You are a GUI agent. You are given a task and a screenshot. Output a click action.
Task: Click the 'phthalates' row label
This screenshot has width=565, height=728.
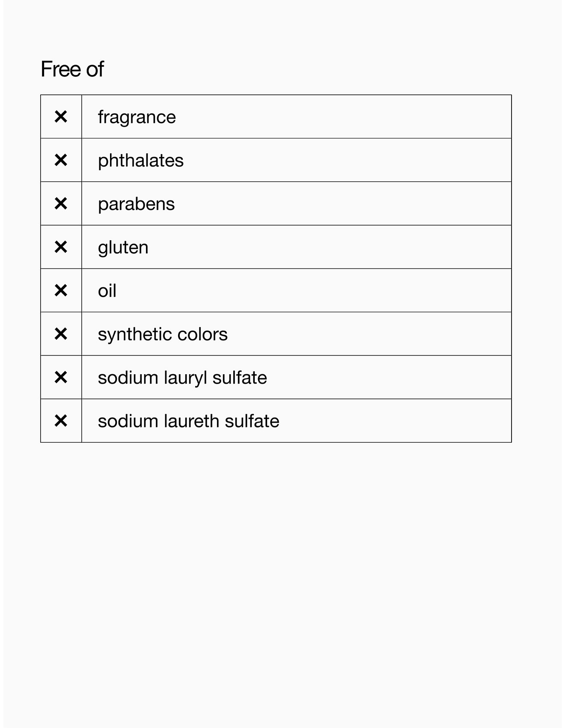point(140,161)
